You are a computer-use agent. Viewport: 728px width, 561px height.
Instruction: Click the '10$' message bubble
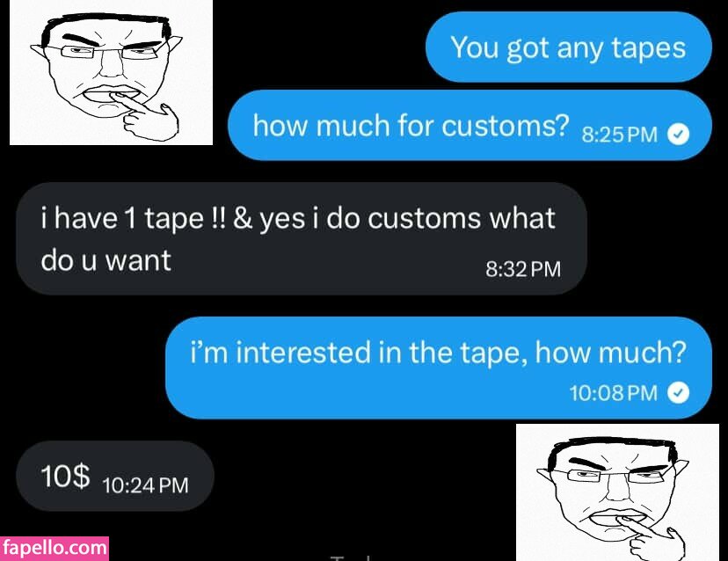[x=115, y=476]
